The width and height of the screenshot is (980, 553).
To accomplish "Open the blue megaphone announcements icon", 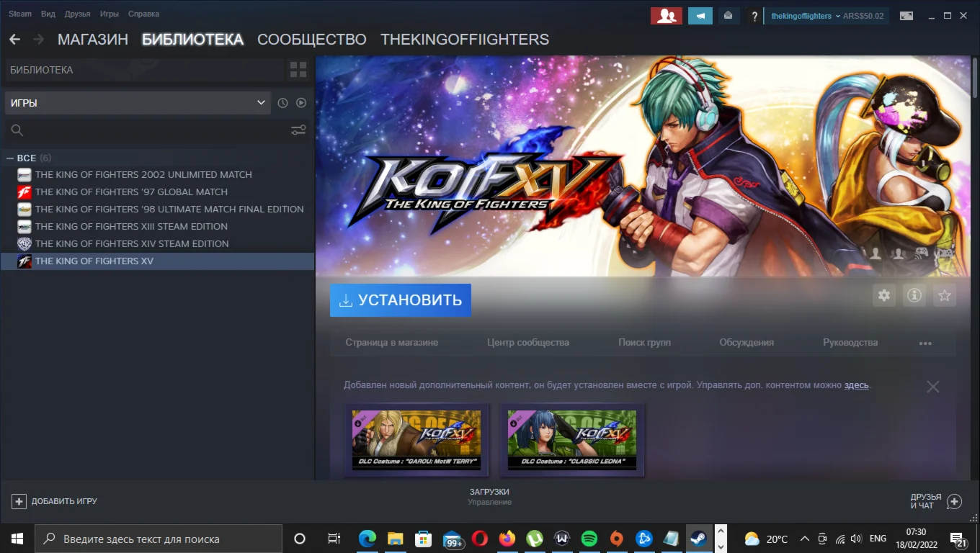I will point(700,16).
